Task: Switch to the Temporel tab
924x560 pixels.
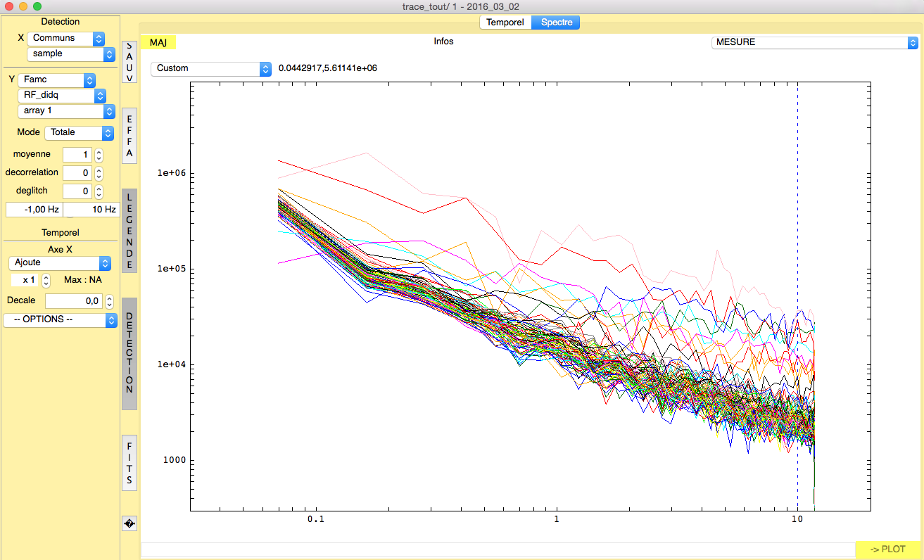Action: [x=505, y=23]
